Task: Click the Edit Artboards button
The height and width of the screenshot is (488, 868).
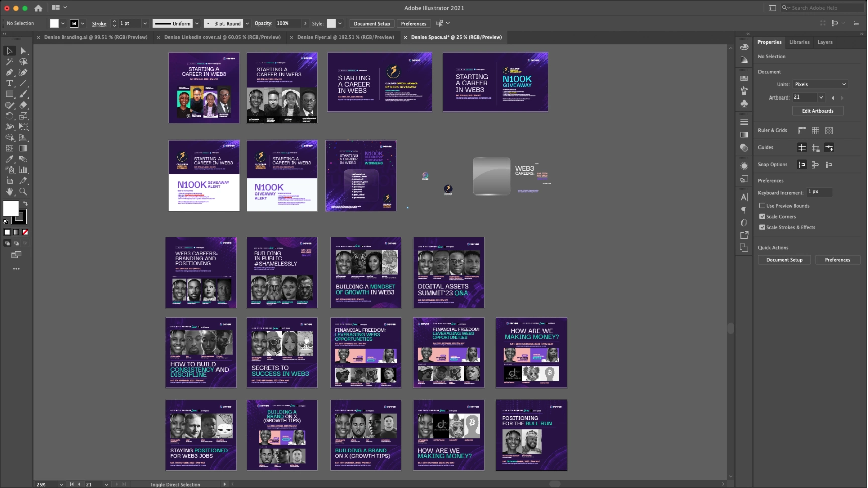Action: (x=817, y=111)
